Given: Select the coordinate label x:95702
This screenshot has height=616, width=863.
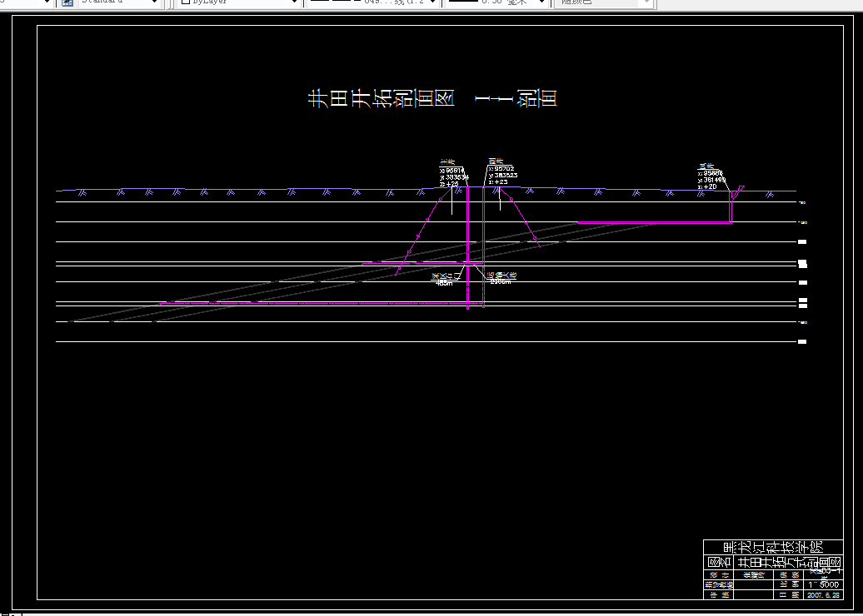Looking at the screenshot, I should coord(501,169).
